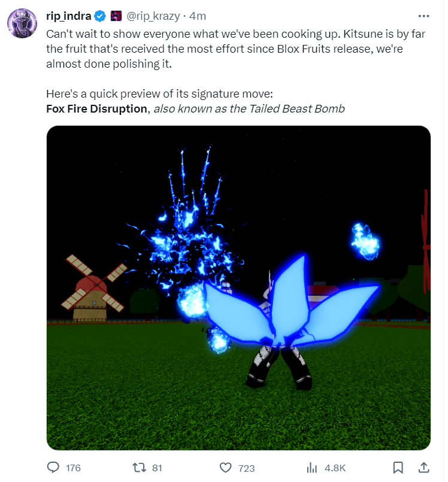Click the tweet text mentioning Blox Fruits
The height and width of the screenshot is (482, 448).
(x=235, y=49)
